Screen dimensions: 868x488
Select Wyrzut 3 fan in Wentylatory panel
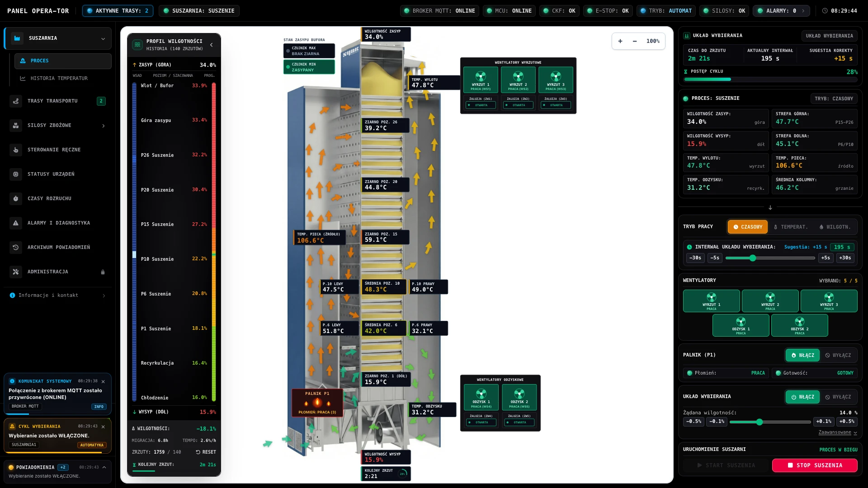(x=829, y=301)
